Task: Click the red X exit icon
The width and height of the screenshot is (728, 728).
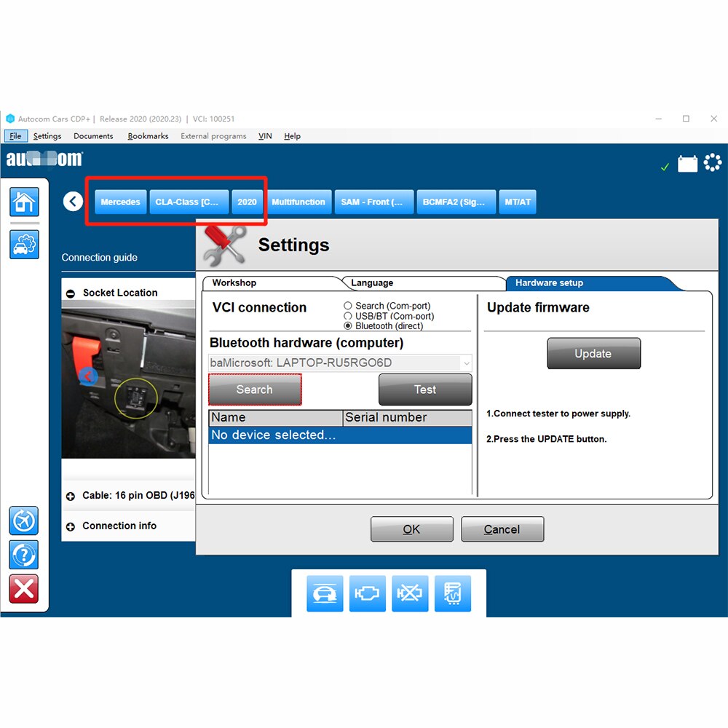Action: pos(24,589)
